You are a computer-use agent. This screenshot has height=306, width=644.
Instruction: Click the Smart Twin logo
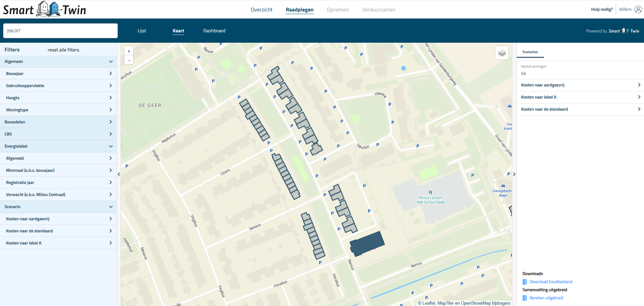(x=45, y=9)
